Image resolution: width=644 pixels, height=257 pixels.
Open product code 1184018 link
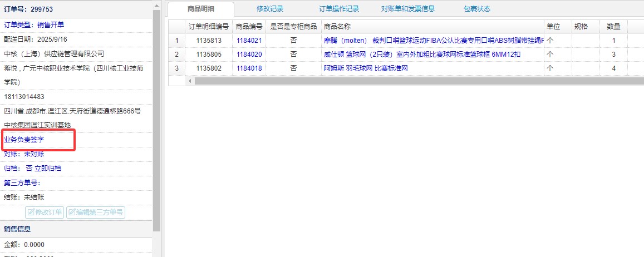point(249,68)
